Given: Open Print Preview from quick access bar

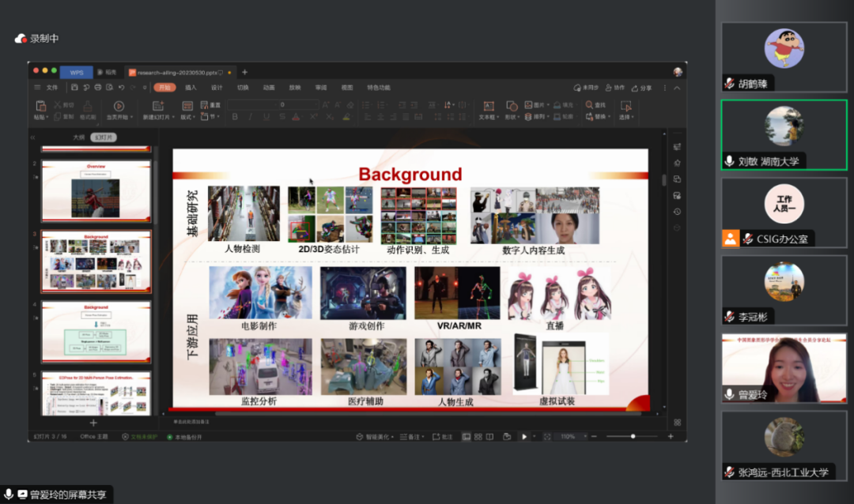Looking at the screenshot, I should pos(109,88).
